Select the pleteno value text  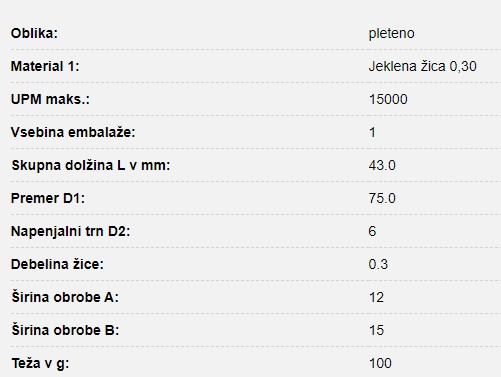pos(391,34)
